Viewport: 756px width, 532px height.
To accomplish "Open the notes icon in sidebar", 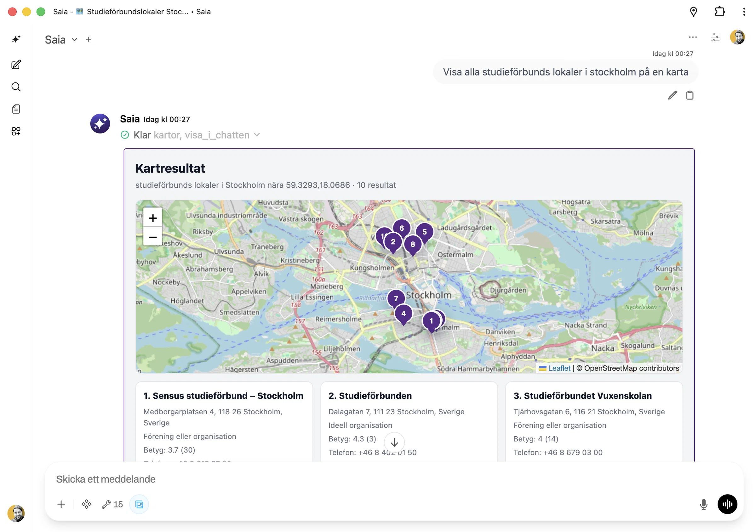I will 16,109.
